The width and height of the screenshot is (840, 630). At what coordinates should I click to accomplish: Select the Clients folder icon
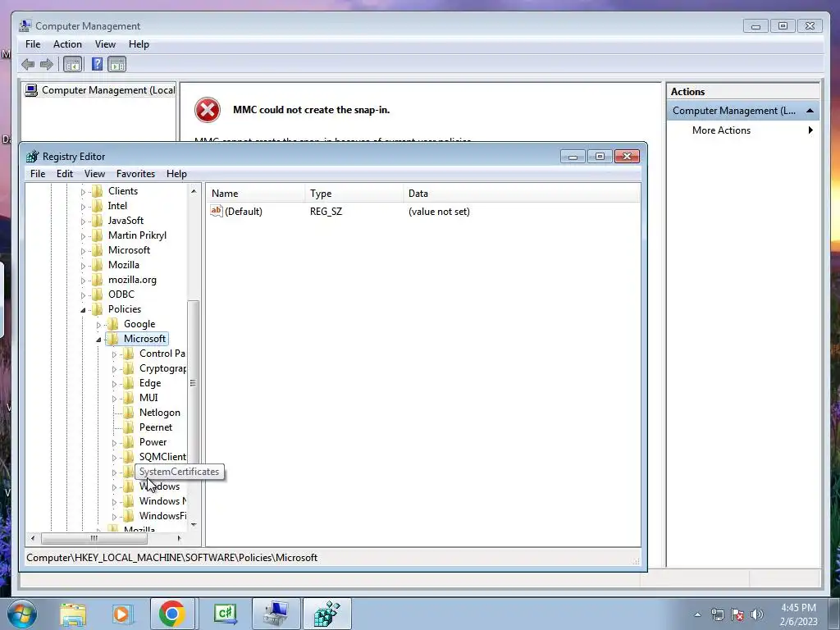pos(97,190)
